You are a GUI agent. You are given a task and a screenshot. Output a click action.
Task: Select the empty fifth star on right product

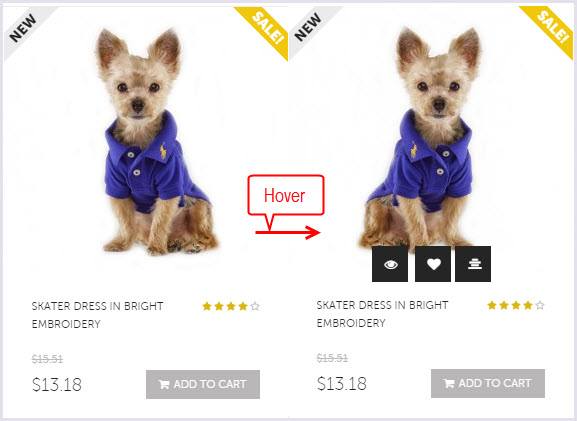point(540,305)
